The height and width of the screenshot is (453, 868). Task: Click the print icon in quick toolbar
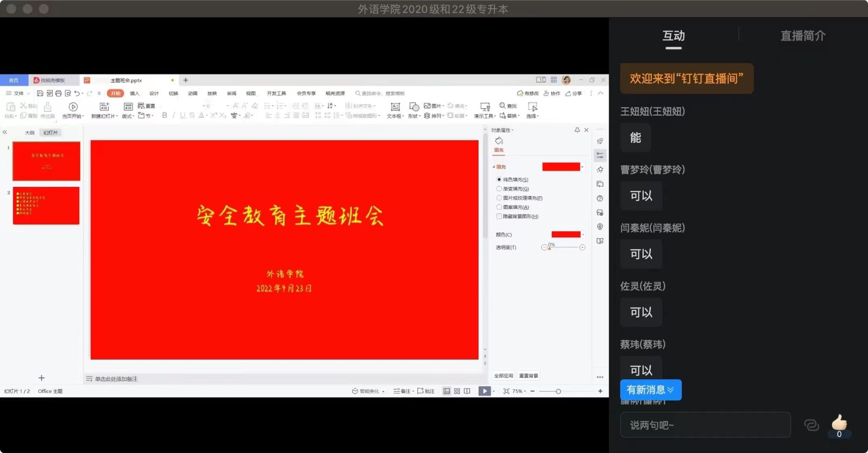coord(58,93)
